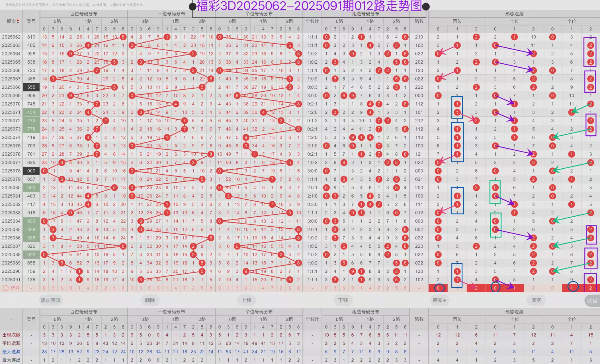Click green prize number 500
This screenshot has height=364, width=600.
[x=31, y=188]
